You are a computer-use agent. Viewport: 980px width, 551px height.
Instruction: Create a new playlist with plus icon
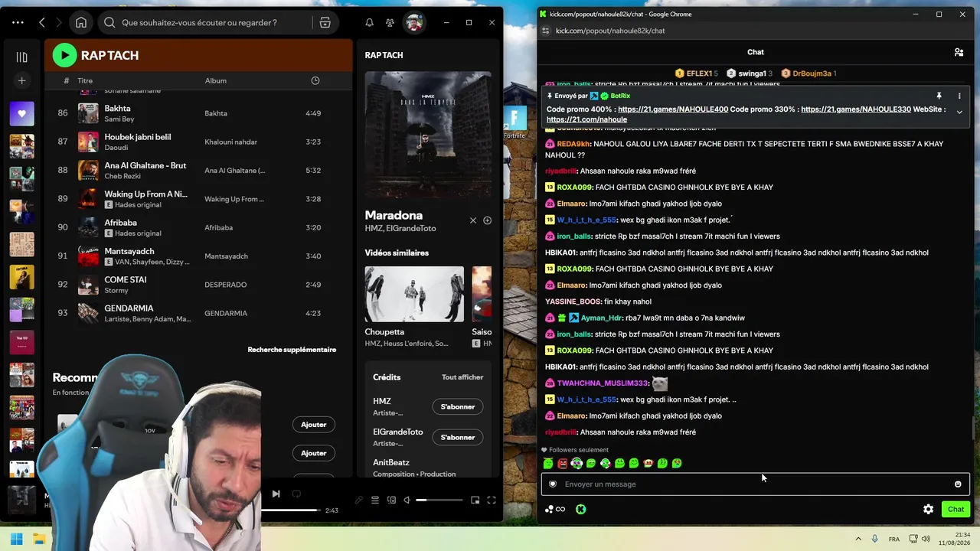(21, 80)
